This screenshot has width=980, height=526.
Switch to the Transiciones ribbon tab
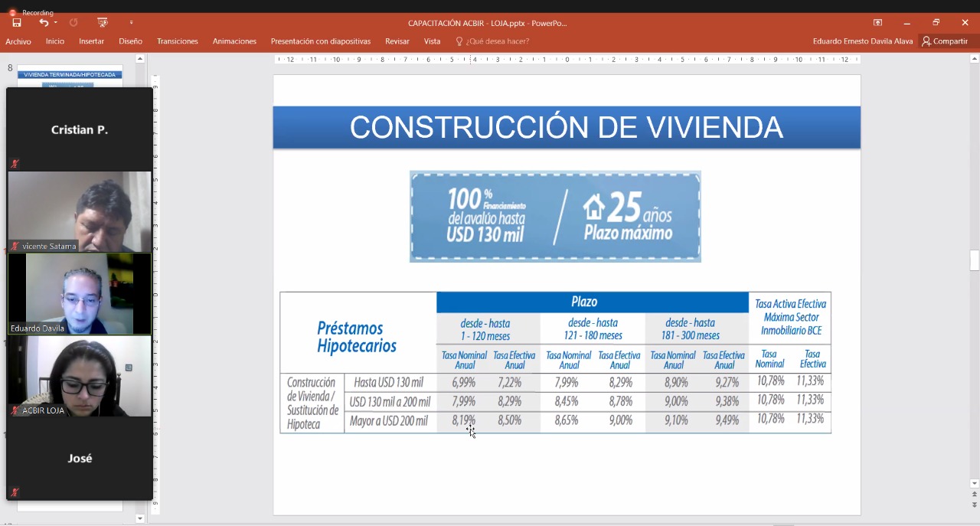(x=178, y=41)
